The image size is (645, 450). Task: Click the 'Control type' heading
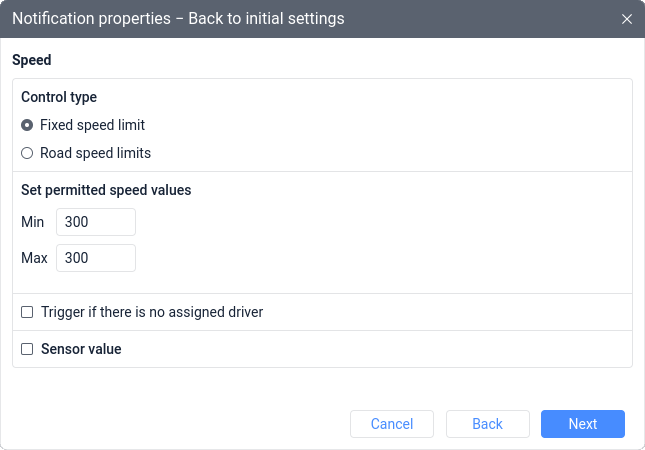(59, 97)
